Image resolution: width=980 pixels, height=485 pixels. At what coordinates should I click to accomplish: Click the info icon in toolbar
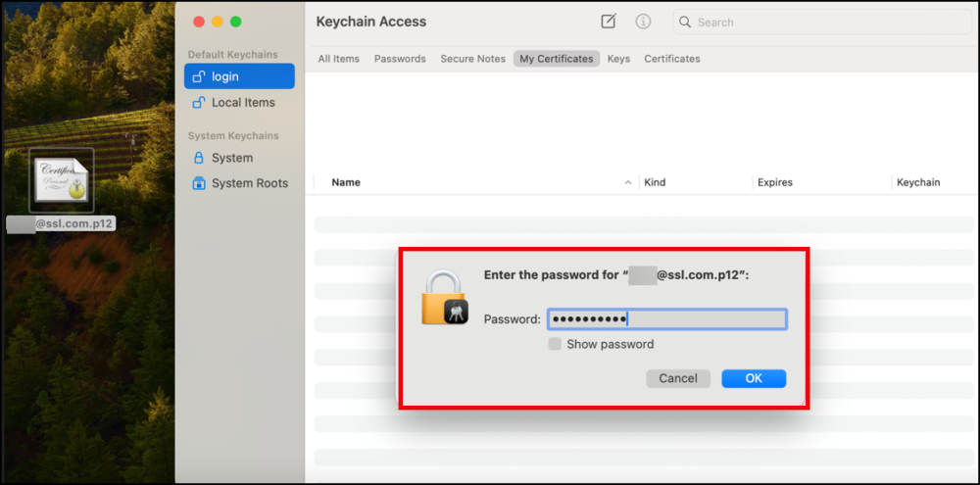[643, 22]
